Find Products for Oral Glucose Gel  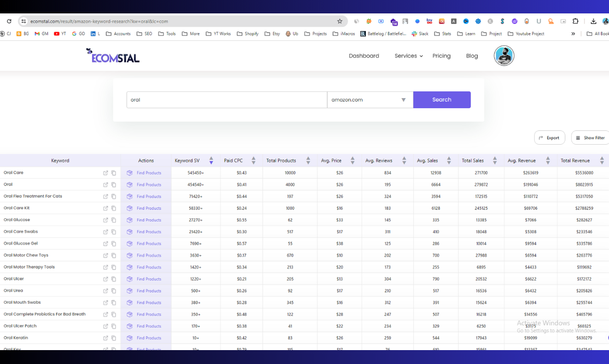coord(144,244)
